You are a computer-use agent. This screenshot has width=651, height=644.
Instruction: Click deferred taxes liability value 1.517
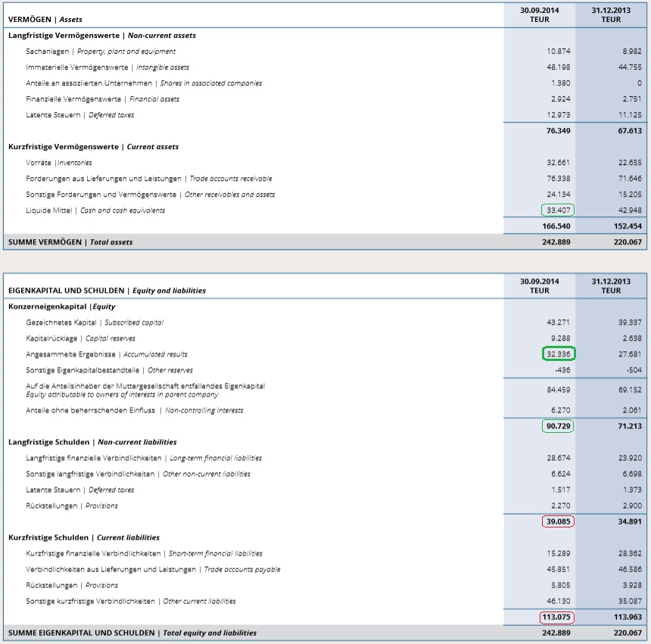[560, 490]
